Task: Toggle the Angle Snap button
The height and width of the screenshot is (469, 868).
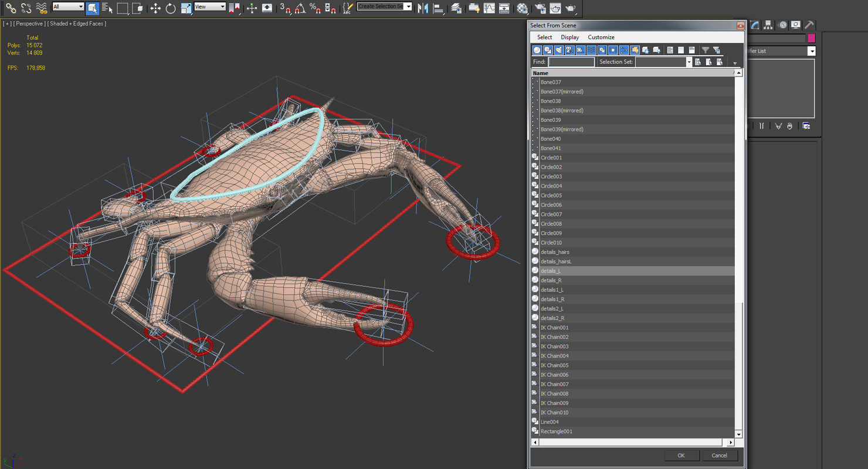Action: [300, 8]
